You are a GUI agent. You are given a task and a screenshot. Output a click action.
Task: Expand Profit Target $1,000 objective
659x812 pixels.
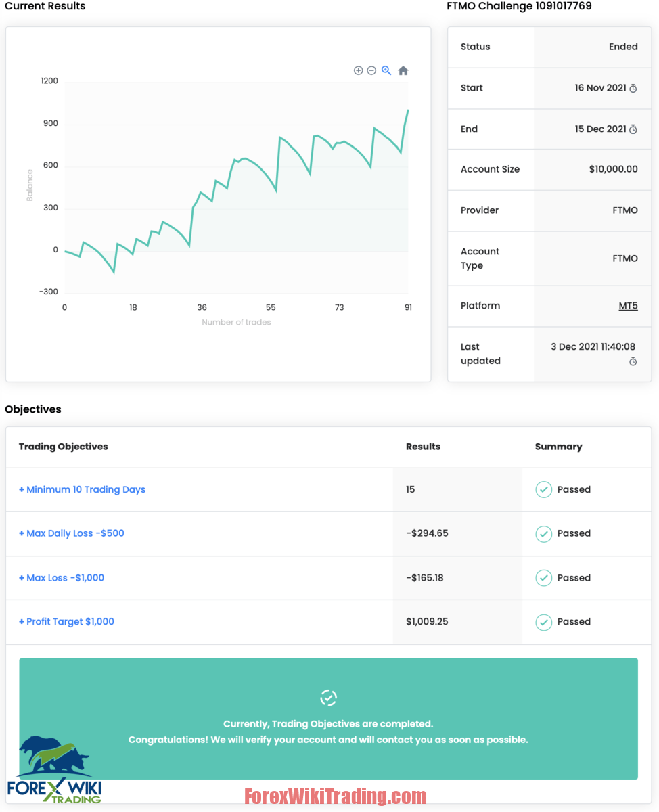[66, 622]
